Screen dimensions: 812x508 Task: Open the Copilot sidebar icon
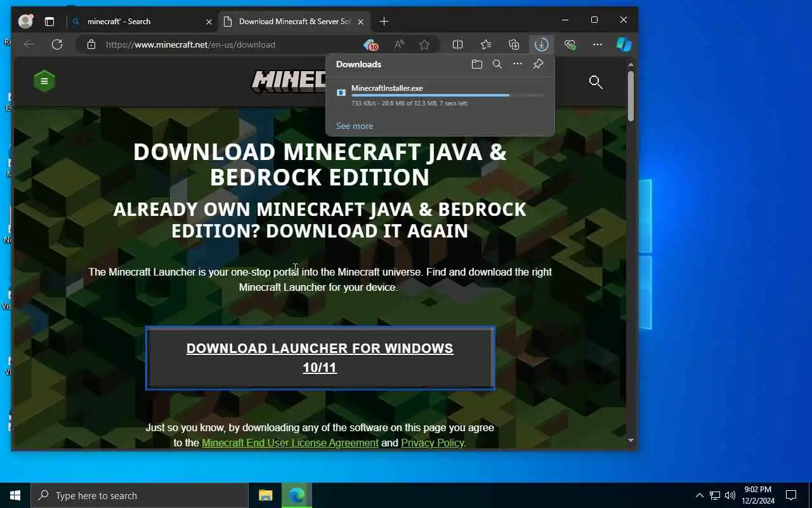point(624,44)
